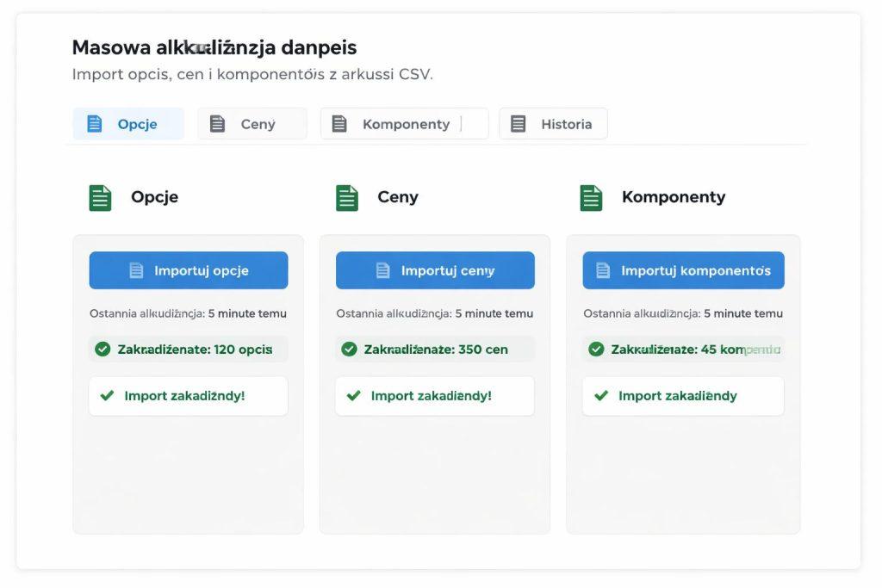Image resolution: width=882 pixels, height=588 pixels.
Task: Click the green spreadsheet icon beside Ceny heading
Action: (347, 197)
